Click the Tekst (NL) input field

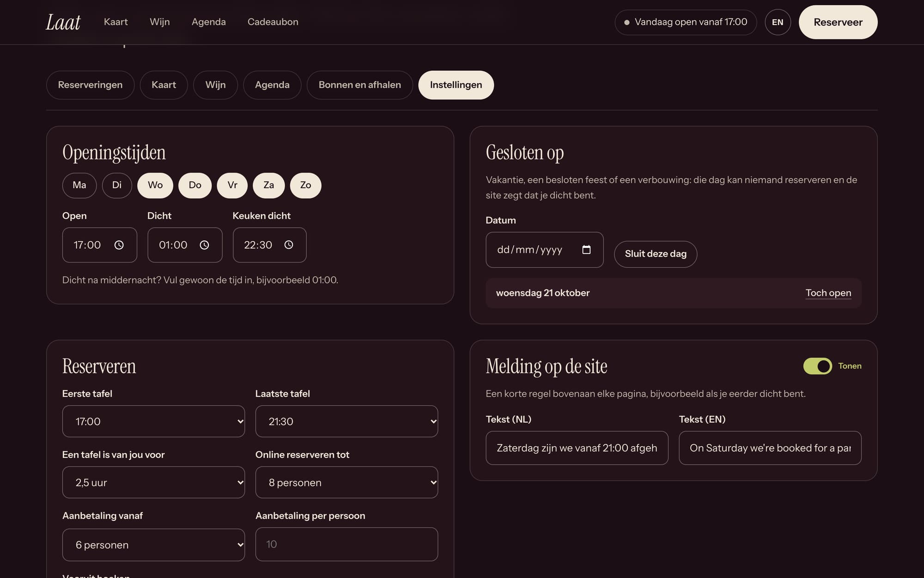(x=577, y=448)
